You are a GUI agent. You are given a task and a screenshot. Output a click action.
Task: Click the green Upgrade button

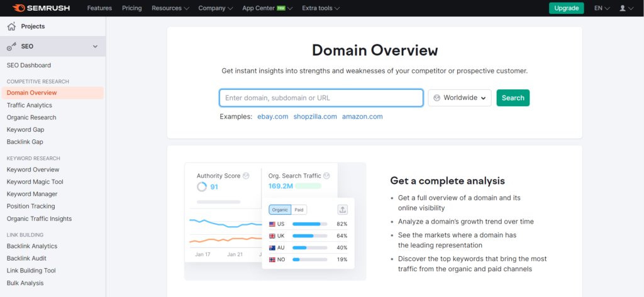click(567, 8)
